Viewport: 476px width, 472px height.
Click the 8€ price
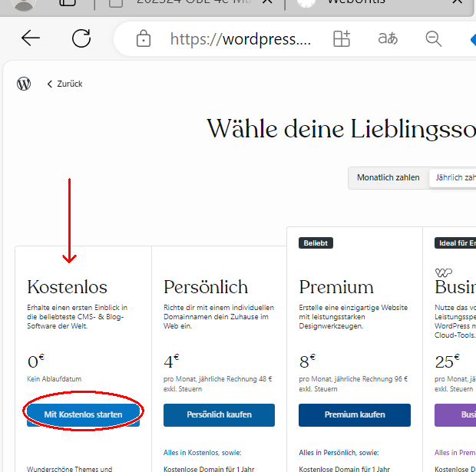pos(307,361)
